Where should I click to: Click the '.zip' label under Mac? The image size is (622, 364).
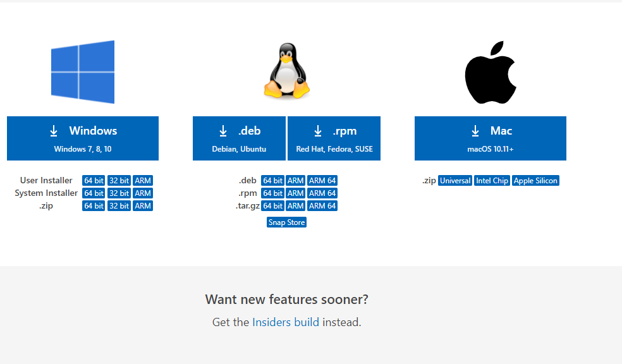429,180
